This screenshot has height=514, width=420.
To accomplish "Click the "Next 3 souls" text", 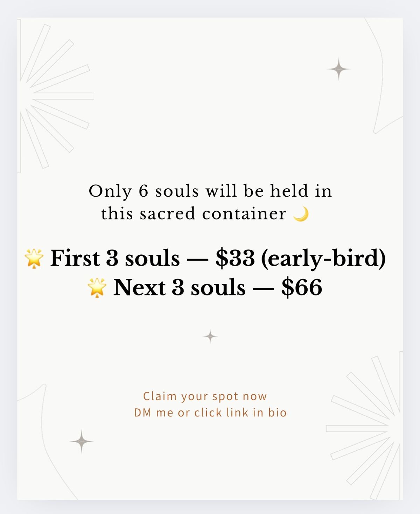I will click(179, 288).
